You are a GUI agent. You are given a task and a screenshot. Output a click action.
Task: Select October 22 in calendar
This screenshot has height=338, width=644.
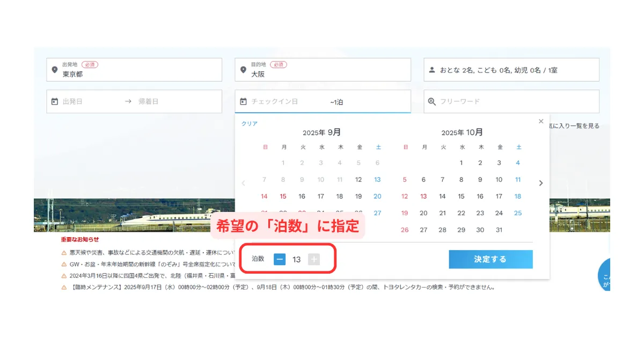pos(461,213)
